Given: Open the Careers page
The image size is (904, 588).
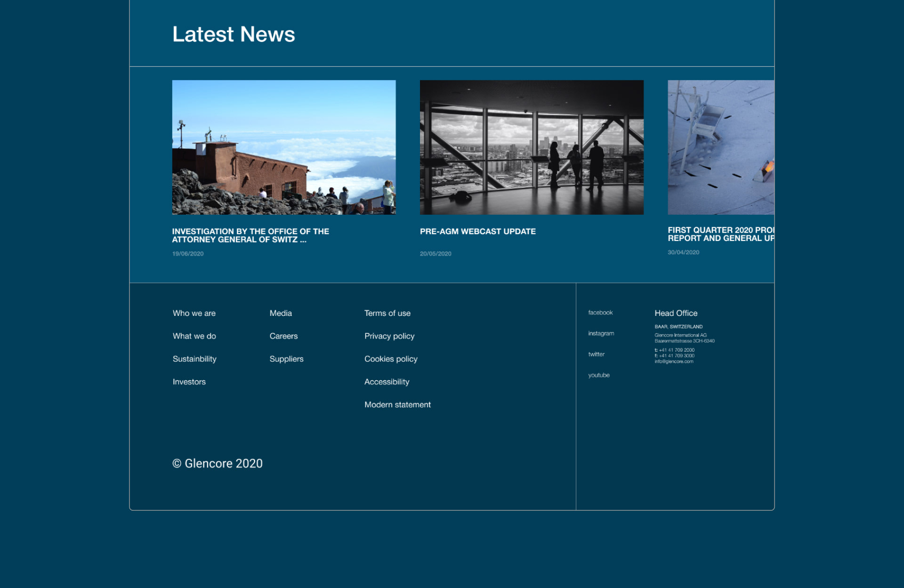Looking at the screenshot, I should pyautogui.click(x=283, y=336).
